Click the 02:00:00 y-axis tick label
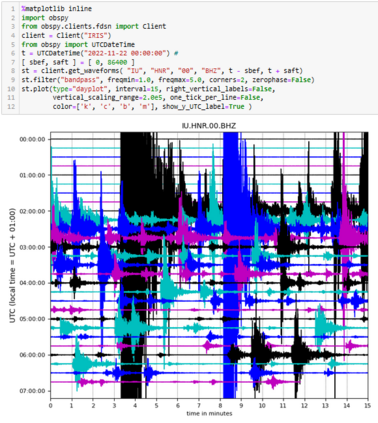The height and width of the screenshot is (423, 378). coord(33,211)
